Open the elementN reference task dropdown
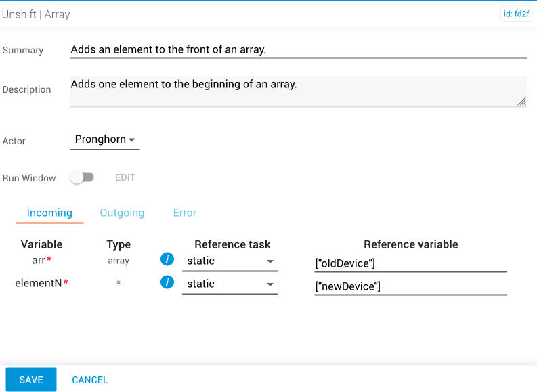The height and width of the screenshot is (392, 537). (230, 284)
